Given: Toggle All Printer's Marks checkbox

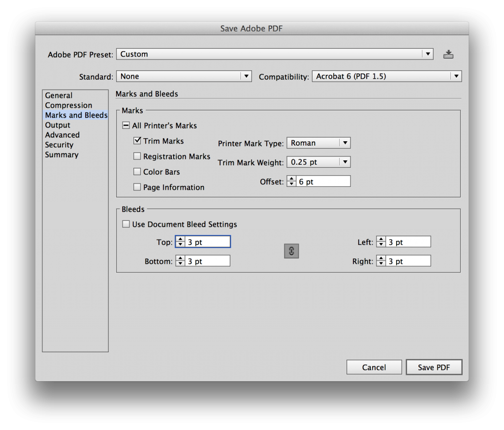Looking at the screenshot, I should tap(126, 125).
